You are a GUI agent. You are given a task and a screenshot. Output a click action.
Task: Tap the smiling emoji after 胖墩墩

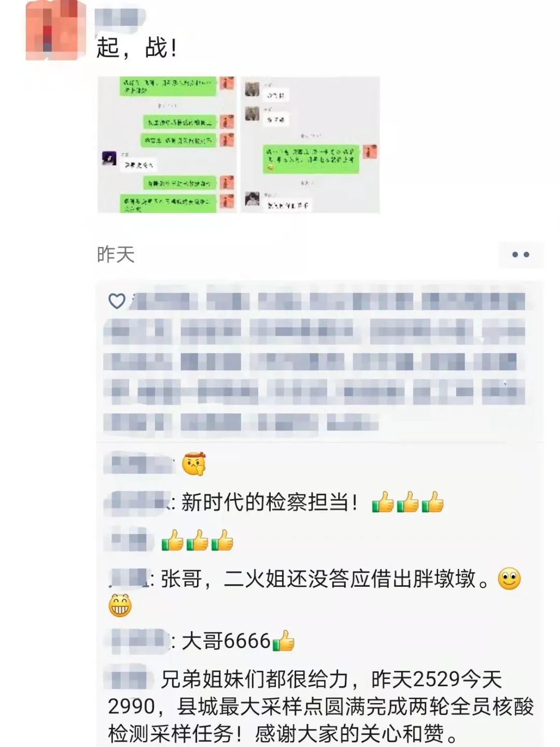tap(509, 579)
